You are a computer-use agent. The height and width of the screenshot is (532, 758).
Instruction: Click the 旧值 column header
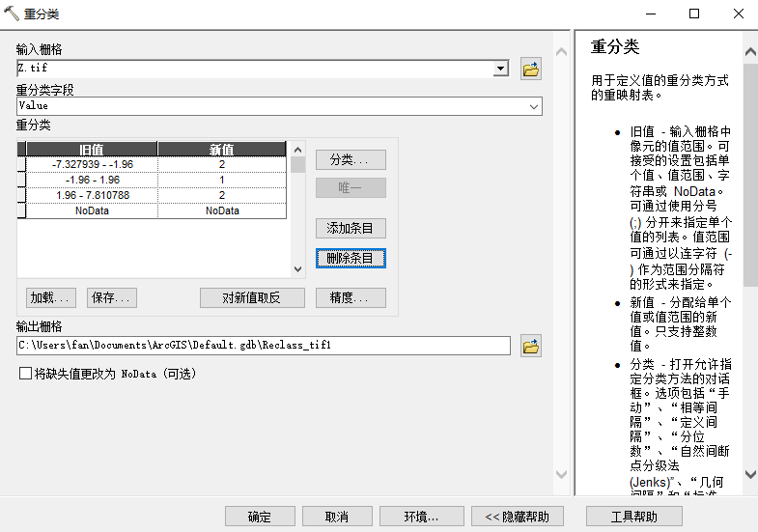click(x=92, y=149)
